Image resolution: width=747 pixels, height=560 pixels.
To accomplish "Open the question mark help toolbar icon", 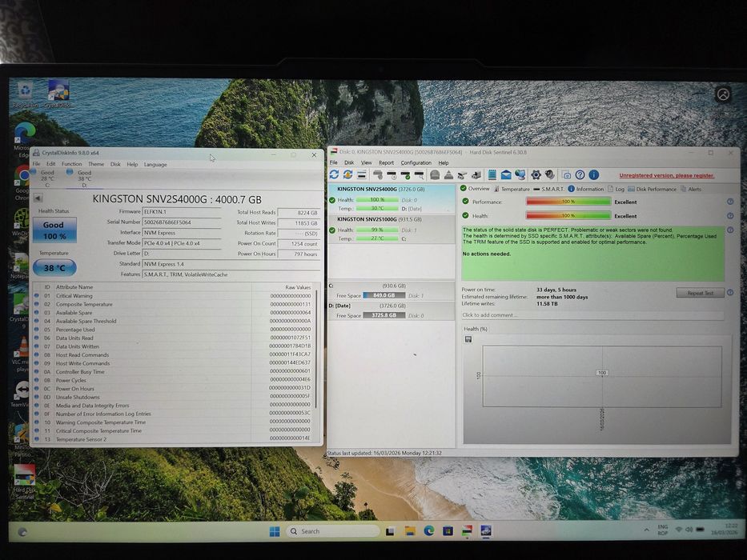I will click(580, 174).
